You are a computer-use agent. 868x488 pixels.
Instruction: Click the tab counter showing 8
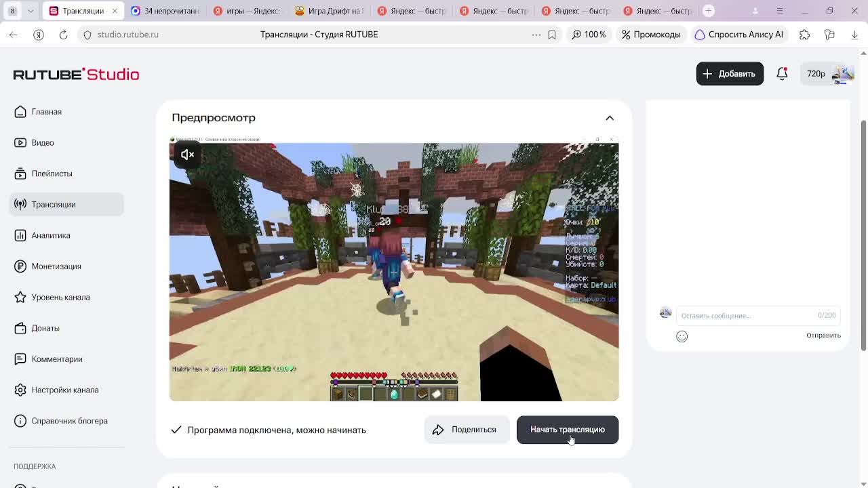click(x=12, y=11)
